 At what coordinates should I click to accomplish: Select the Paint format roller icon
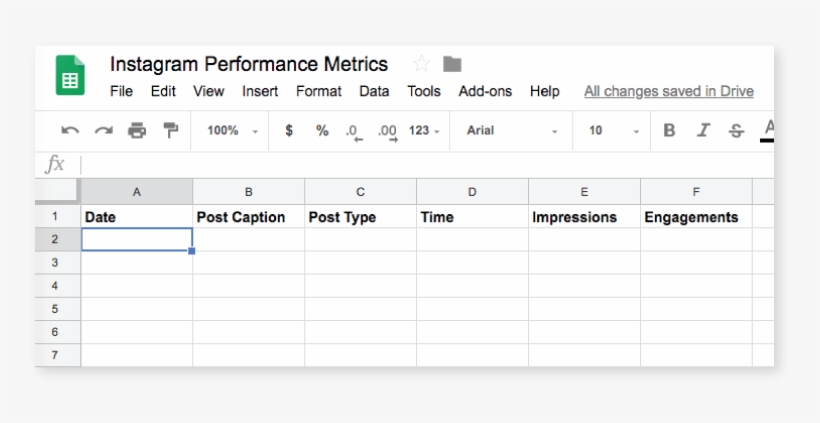tap(170, 130)
